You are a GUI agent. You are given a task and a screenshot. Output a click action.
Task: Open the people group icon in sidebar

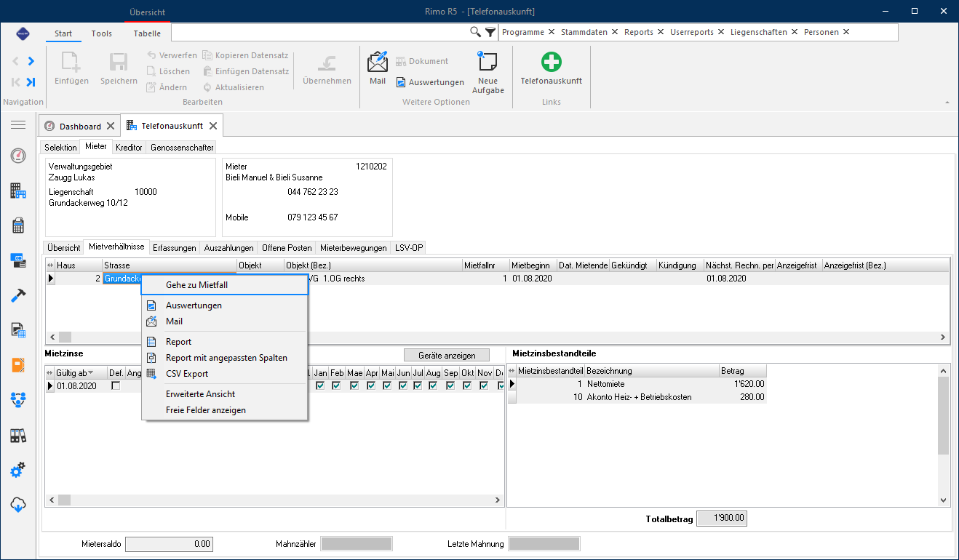[x=18, y=399]
